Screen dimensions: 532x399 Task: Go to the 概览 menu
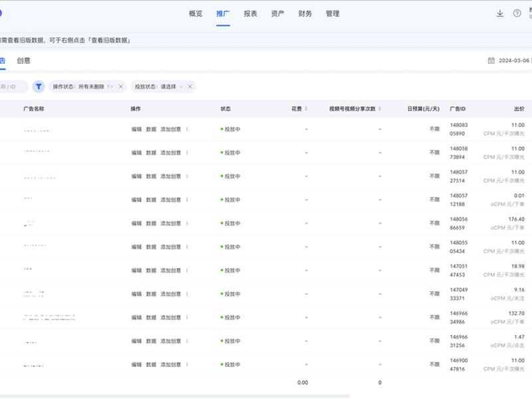click(196, 13)
